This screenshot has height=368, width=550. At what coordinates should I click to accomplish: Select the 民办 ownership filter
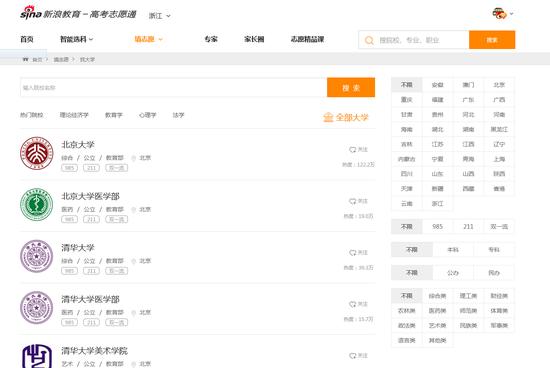(494, 273)
